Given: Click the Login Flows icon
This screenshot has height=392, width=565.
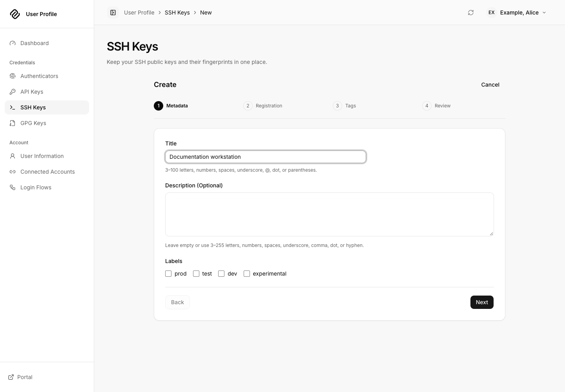Looking at the screenshot, I should tap(13, 187).
